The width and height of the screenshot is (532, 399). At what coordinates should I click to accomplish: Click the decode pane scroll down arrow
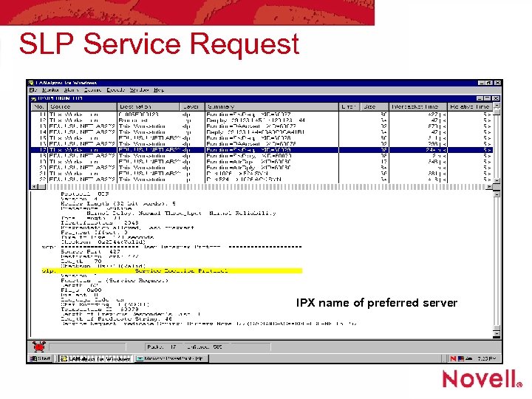[x=497, y=334]
